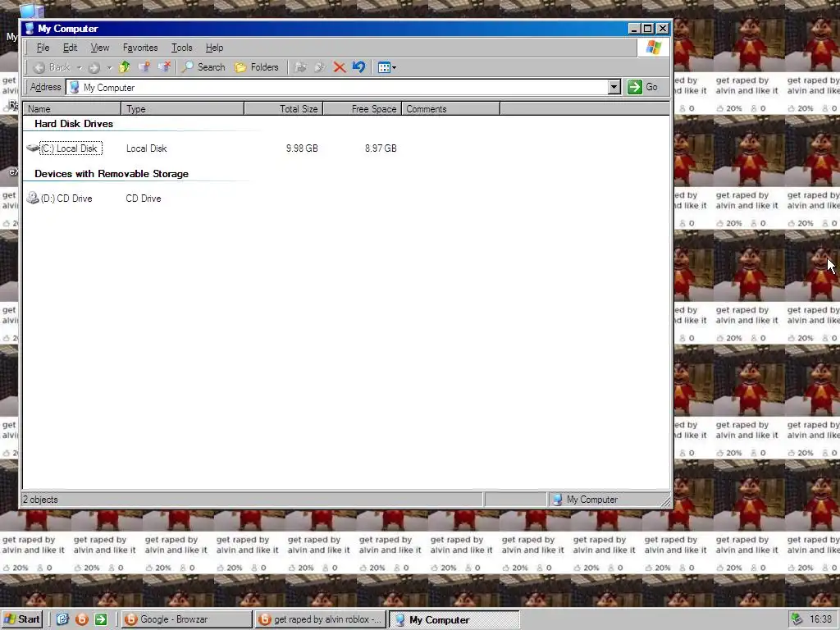
Task: Click the red Delete icon
Action: [339, 67]
